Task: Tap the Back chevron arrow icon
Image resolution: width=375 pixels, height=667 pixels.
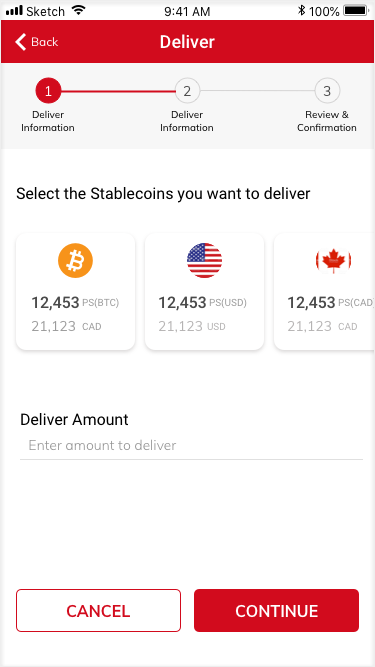Action: 20,42
